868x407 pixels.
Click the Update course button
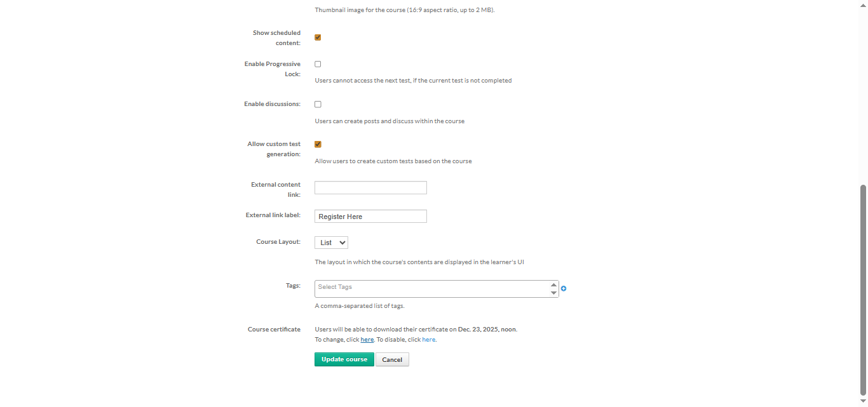pos(344,359)
